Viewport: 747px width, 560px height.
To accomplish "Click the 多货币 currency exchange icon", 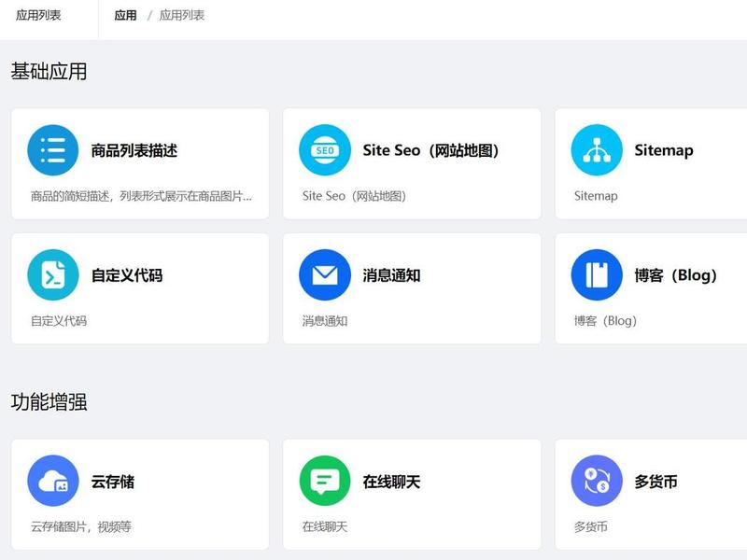I will click(597, 481).
